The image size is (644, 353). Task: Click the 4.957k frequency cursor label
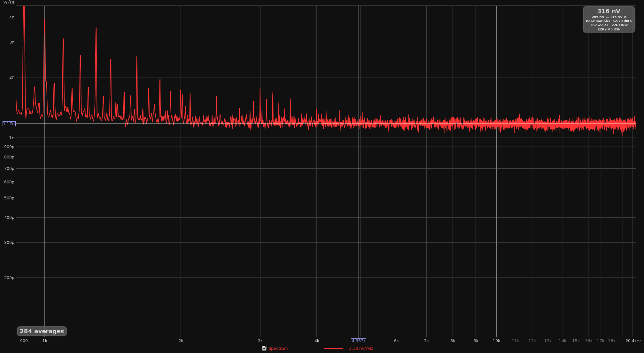pyautogui.click(x=359, y=341)
